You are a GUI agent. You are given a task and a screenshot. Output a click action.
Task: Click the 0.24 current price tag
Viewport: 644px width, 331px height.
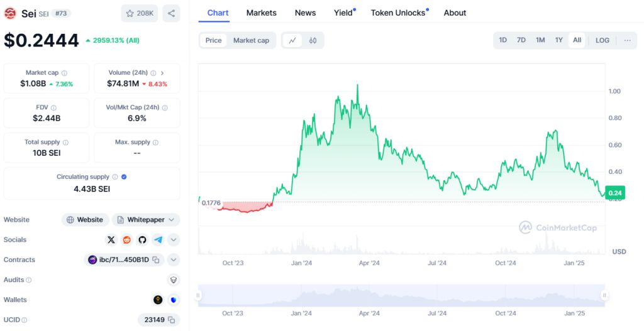point(615,193)
